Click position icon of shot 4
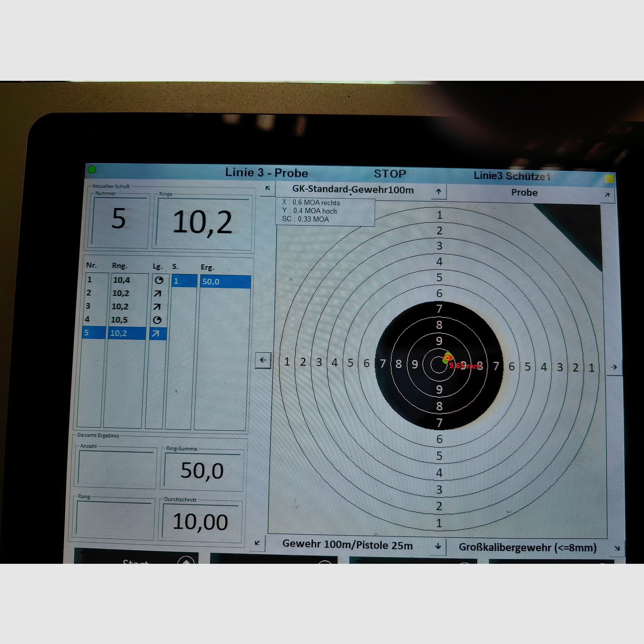Image resolution: width=644 pixels, height=644 pixels. point(157,320)
